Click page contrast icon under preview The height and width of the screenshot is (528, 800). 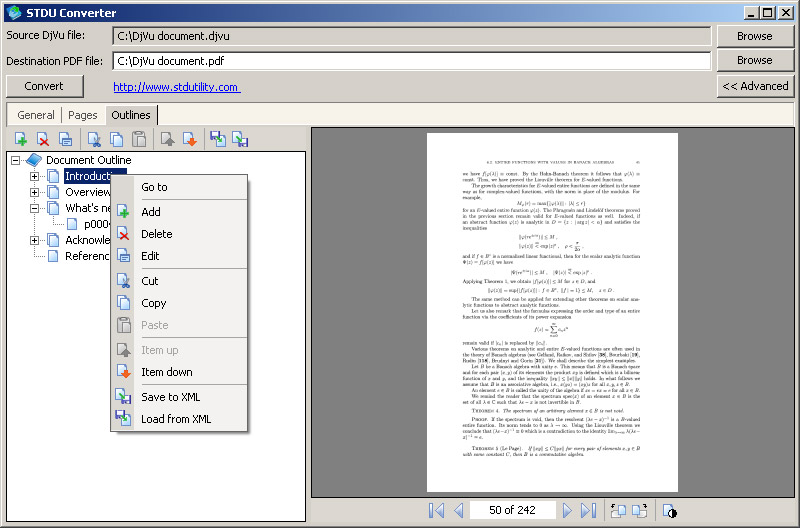[x=669, y=510]
